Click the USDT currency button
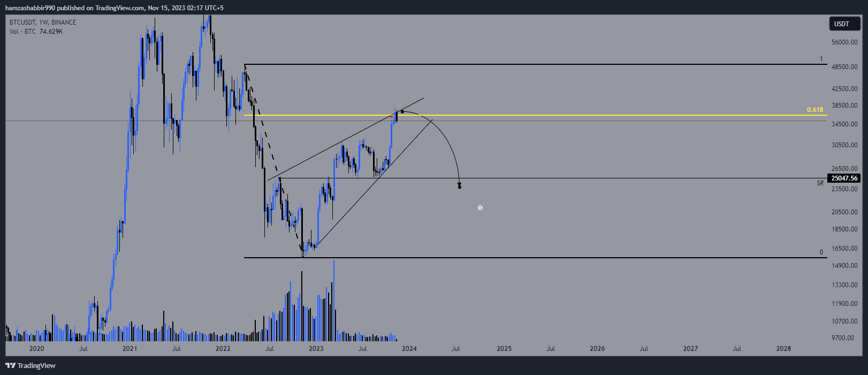 [x=845, y=24]
